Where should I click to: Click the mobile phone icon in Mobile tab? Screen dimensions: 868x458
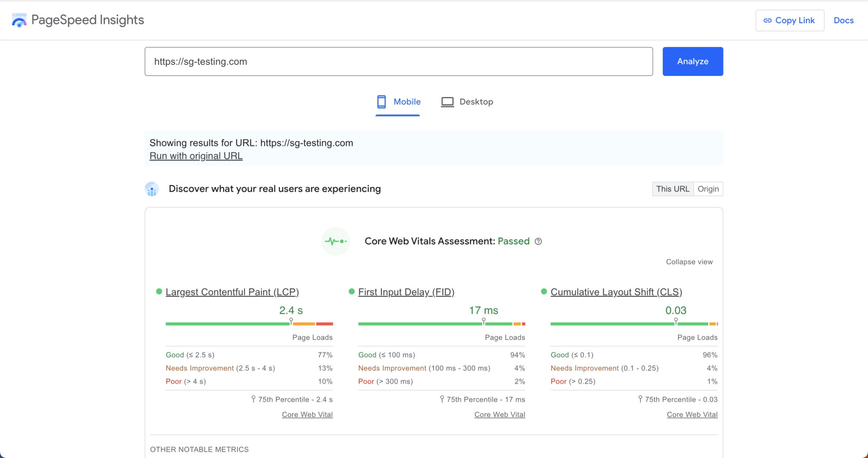coord(381,102)
